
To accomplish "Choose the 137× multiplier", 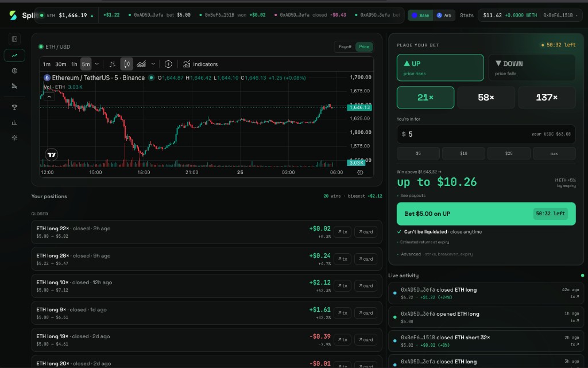I will click(547, 98).
